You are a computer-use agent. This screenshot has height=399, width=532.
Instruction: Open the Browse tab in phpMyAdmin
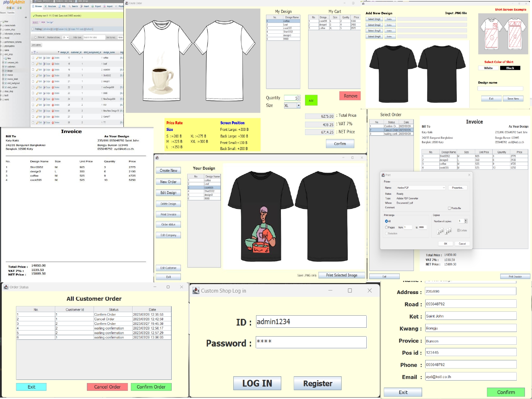pos(37,6)
